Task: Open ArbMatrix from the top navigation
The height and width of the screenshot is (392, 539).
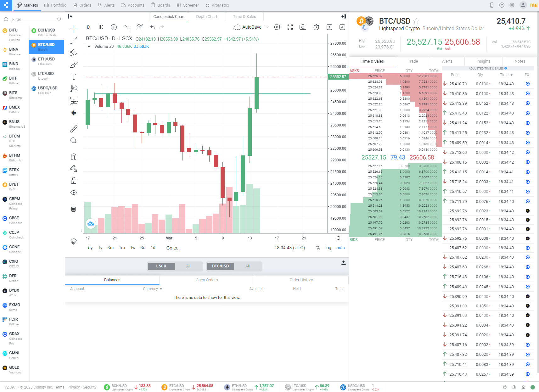Action: pyautogui.click(x=217, y=5)
